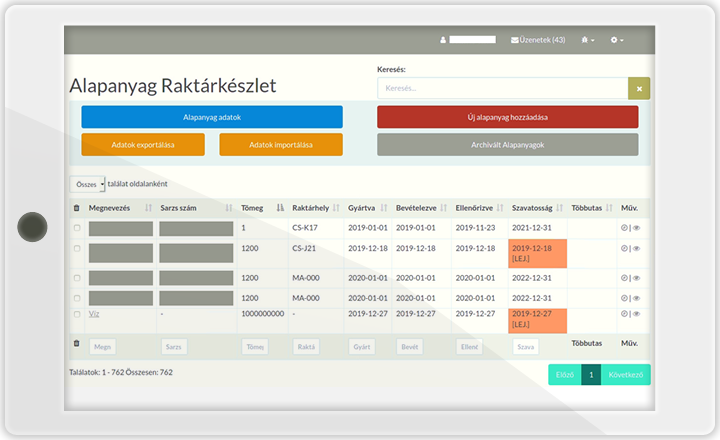The height and width of the screenshot is (440, 720).
Task: View details via eye icon for CS-K17 row
Action: tap(636, 228)
